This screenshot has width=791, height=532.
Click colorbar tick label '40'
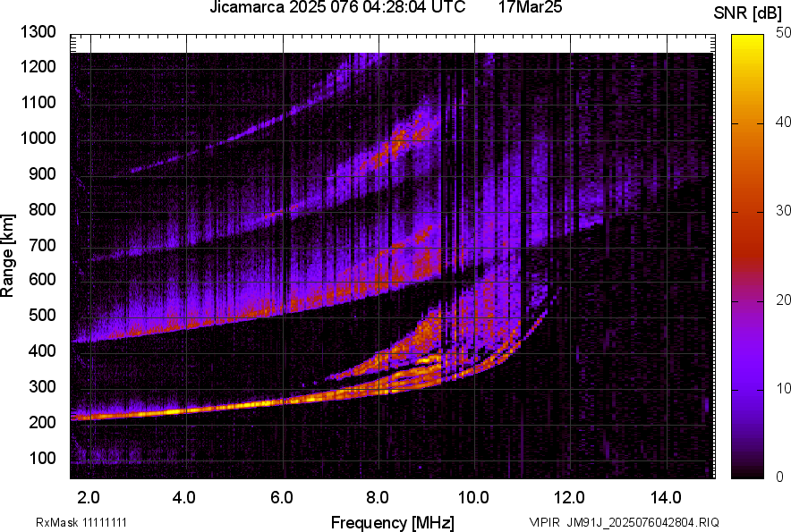pos(783,122)
